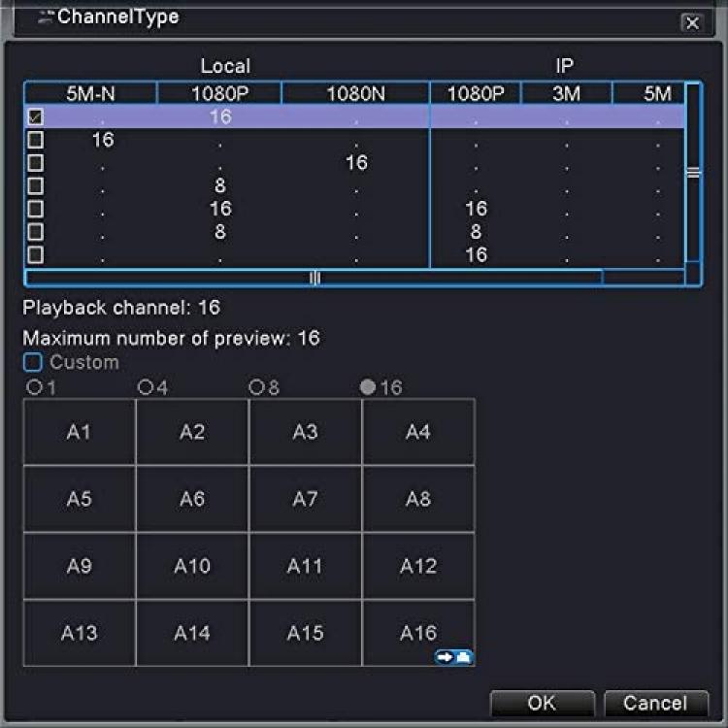Click the Cancel button
Image resolution: width=728 pixels, height=728 pixels.
pyautogui.click(x=655, y=703)
